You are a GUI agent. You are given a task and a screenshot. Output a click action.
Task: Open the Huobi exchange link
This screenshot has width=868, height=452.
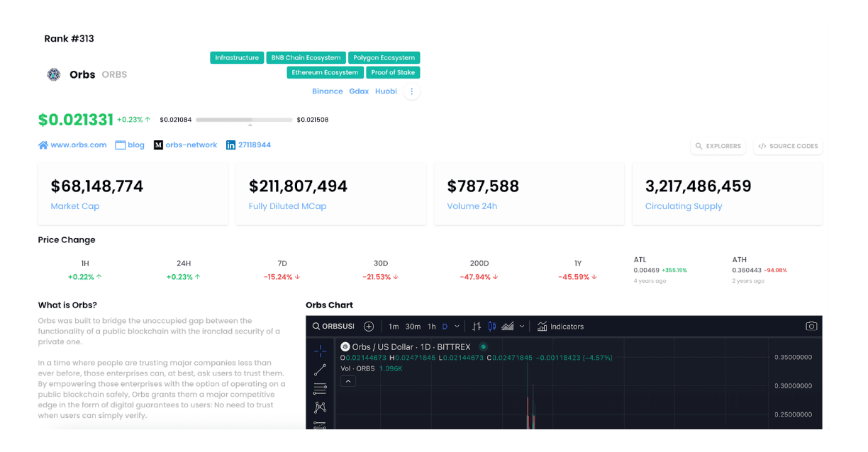point(386,91)
